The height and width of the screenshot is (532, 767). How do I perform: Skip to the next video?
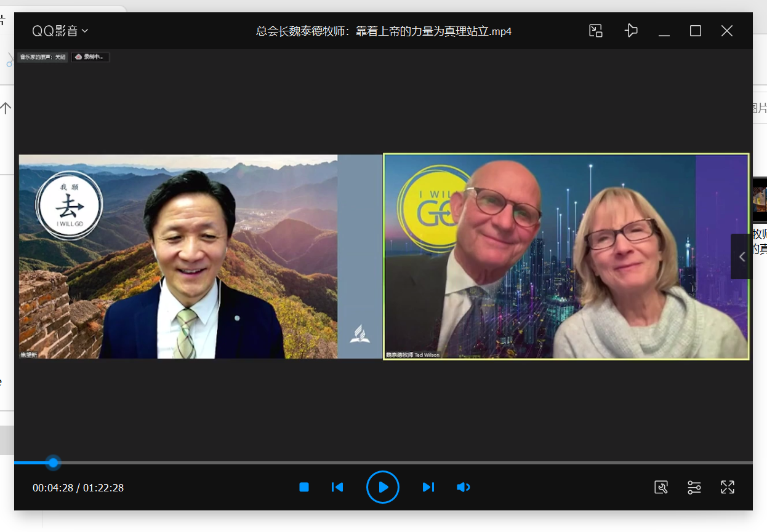[428, 487]
